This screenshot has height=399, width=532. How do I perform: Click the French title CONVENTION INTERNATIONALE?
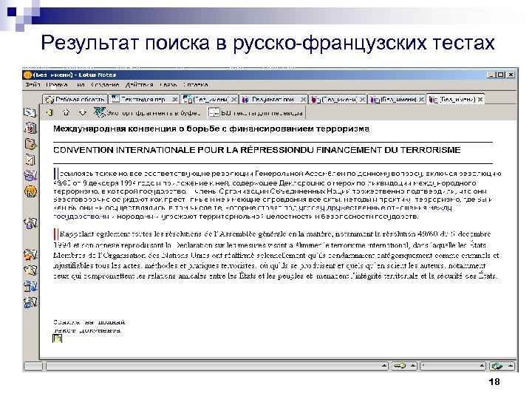tap(257, 150)
